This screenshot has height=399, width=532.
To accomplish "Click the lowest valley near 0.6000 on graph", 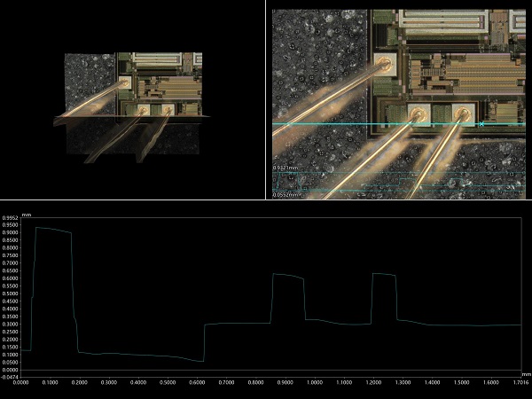I will tap(200, 360).
